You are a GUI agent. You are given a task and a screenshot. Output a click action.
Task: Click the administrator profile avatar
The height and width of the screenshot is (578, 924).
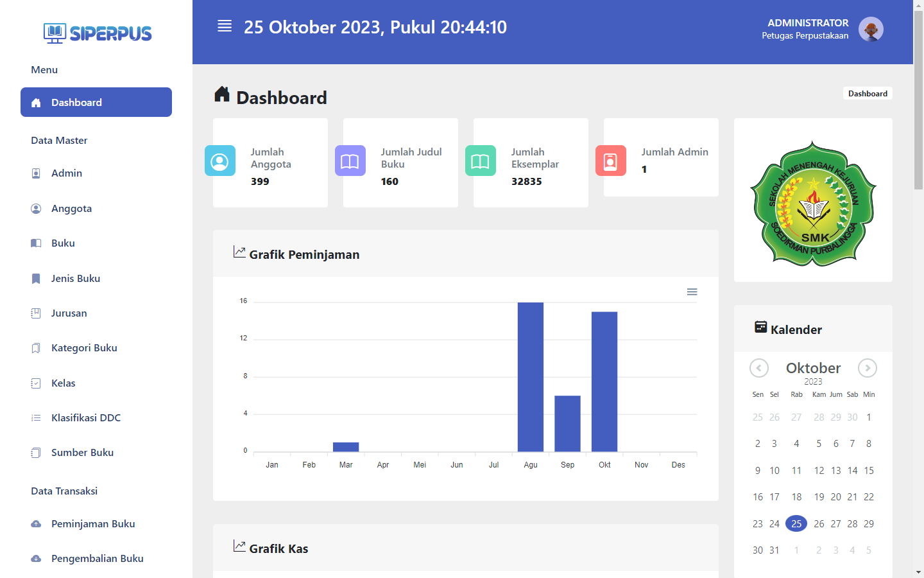tap(871, 30)
